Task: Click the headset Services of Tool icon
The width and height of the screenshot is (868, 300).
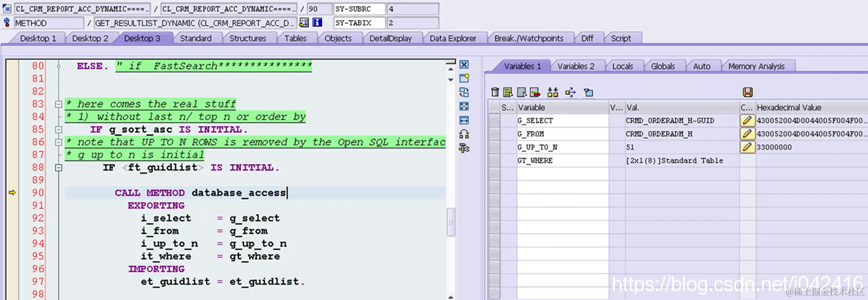Action: [464, 134]
